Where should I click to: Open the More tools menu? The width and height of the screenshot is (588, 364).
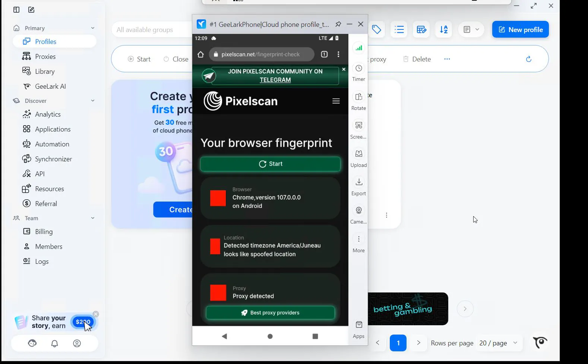359,243
